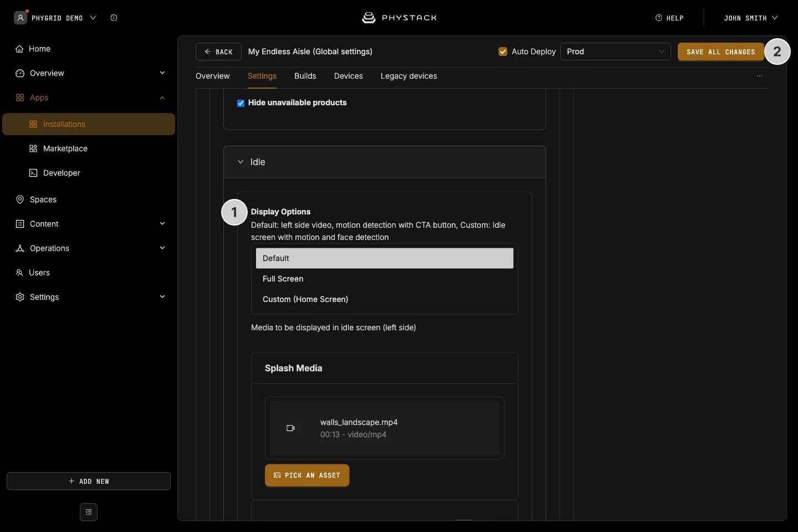Switch to the Legacy devices tab
Screen dimensions: 798x532
coord(409,76)
